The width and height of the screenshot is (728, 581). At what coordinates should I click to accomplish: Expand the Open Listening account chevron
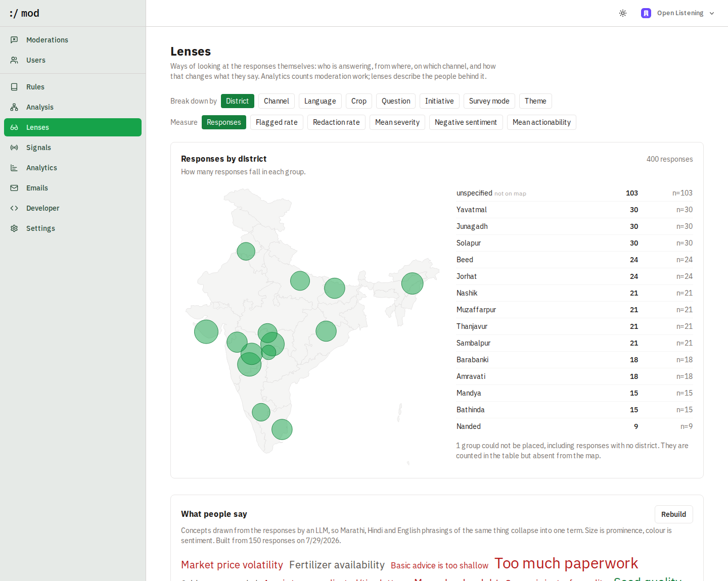click(x=712, y=13)
